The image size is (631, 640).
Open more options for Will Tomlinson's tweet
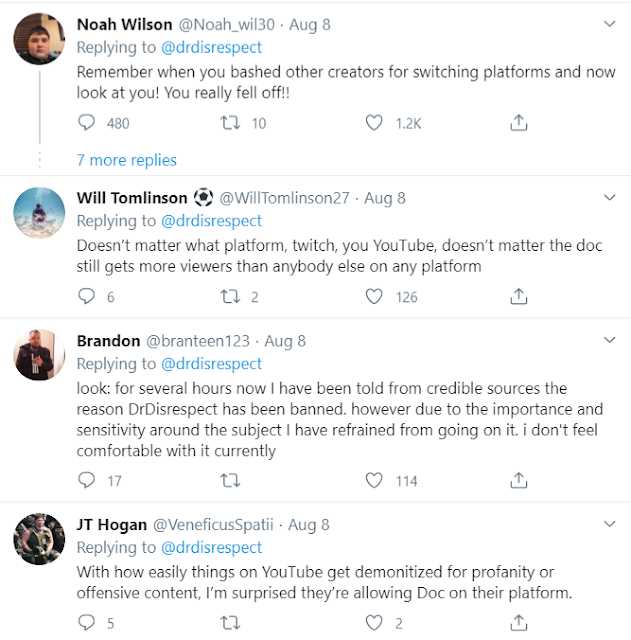click(x=609, y=198)
